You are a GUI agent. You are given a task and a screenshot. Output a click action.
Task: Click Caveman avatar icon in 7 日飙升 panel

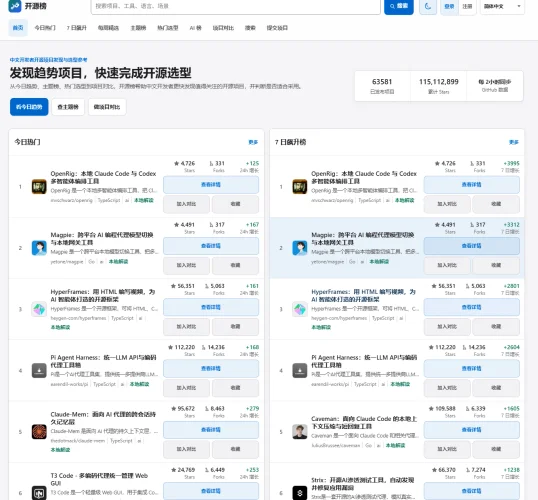300,432
